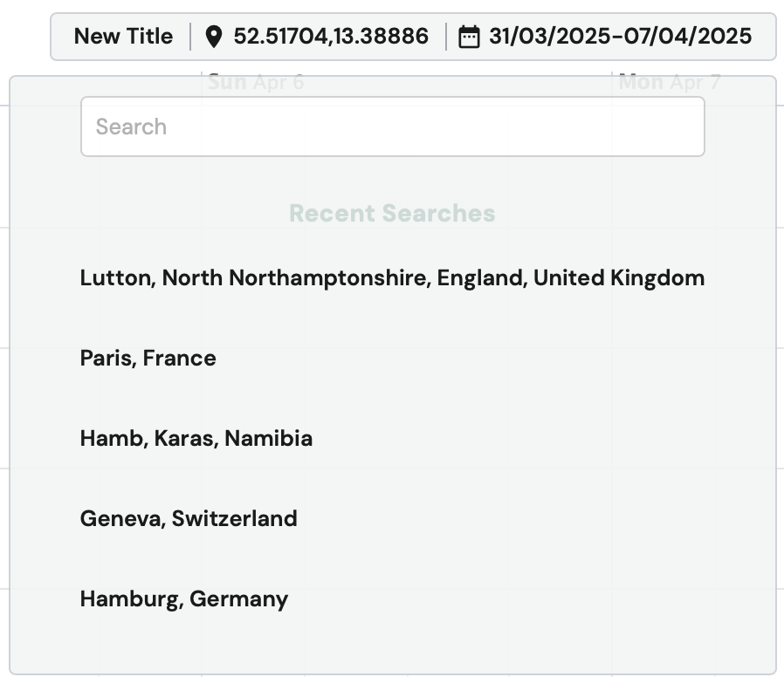
Task: Select Lutton, North Northamptonshire recent search
Action: point(393,277)
